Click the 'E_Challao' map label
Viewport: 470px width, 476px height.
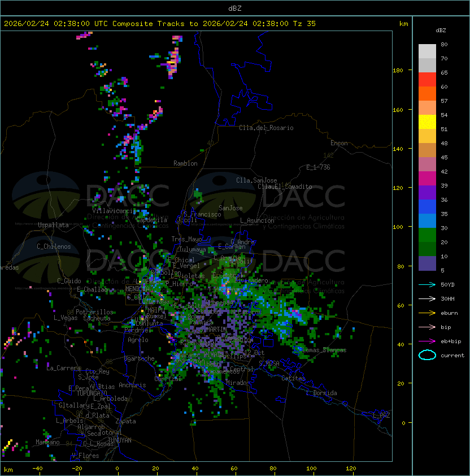click(92, 289)
